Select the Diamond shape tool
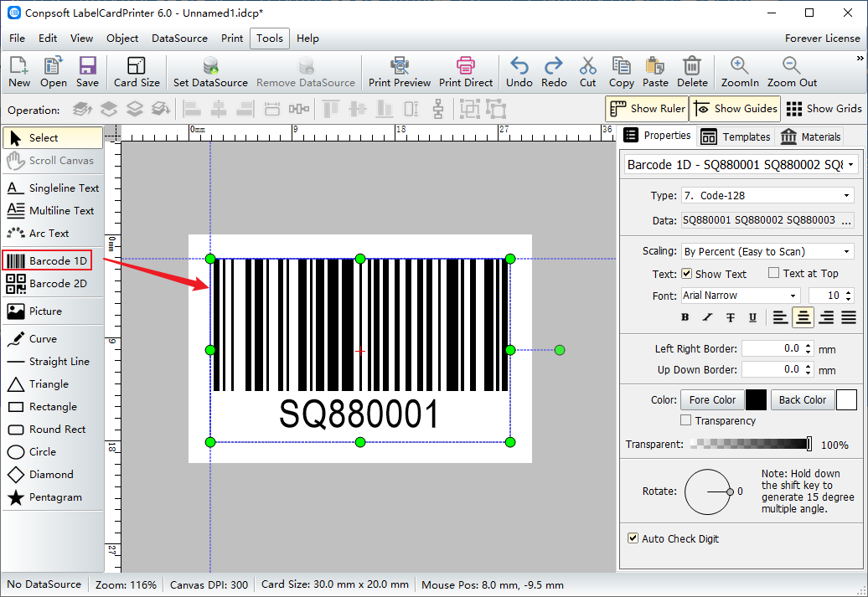Image resolution: width=868 pixels, height=597 pixels. click(x=53, y=475)
